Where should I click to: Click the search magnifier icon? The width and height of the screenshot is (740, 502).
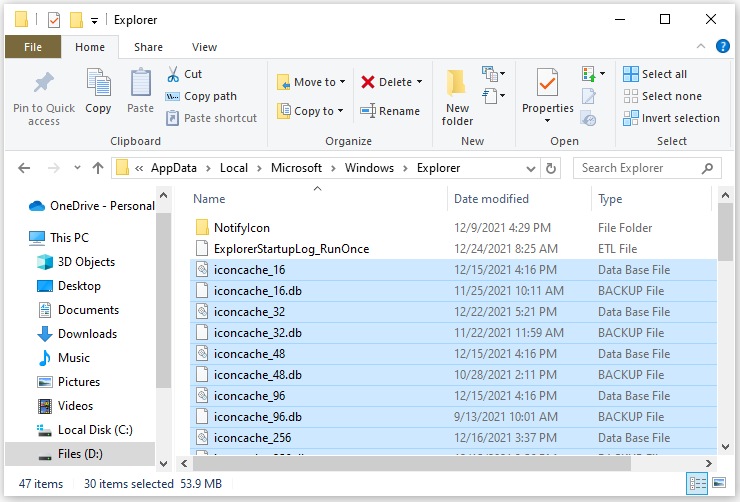pos(707,168)
